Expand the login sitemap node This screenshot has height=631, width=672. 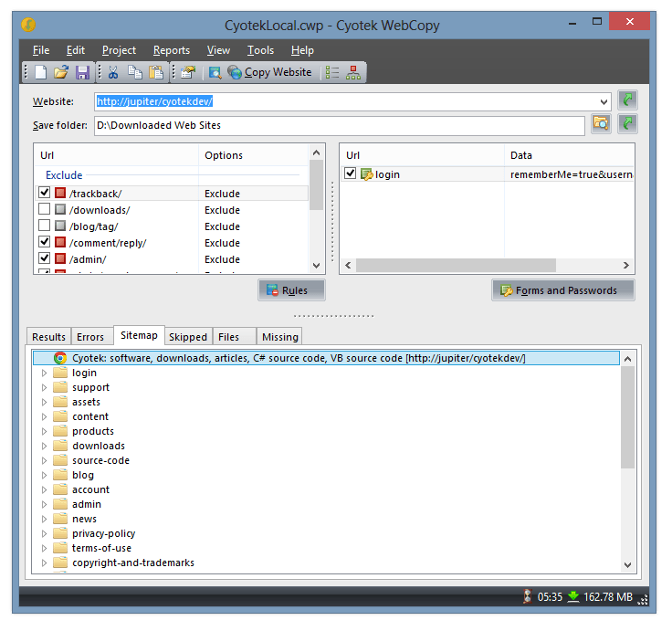[x=44, y=373]
